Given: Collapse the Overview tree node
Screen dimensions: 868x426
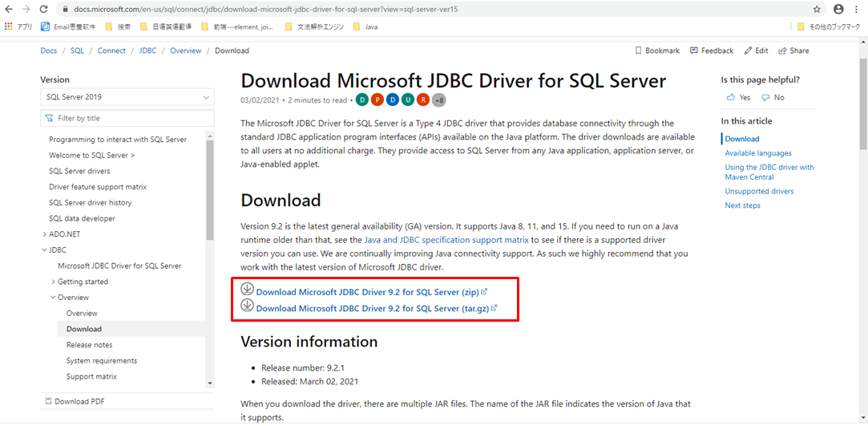Looking at the screenshot, I should click(x=53, y=298).
